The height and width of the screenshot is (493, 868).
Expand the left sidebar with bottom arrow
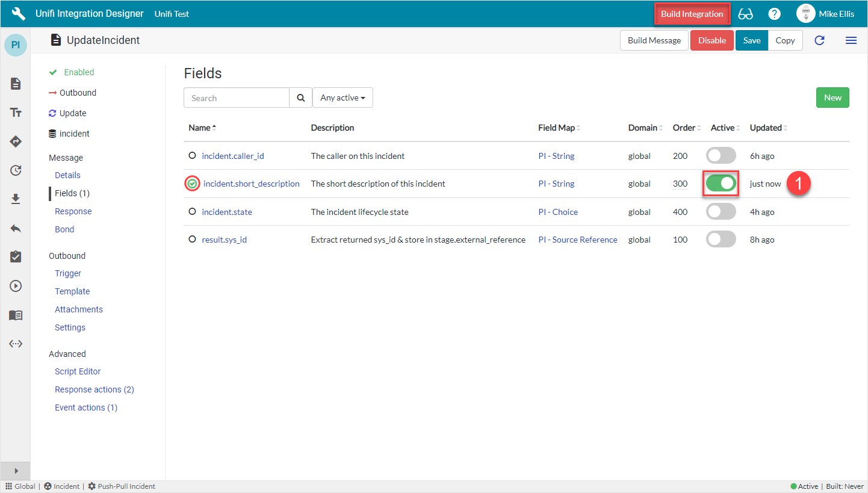pos(16,471)
